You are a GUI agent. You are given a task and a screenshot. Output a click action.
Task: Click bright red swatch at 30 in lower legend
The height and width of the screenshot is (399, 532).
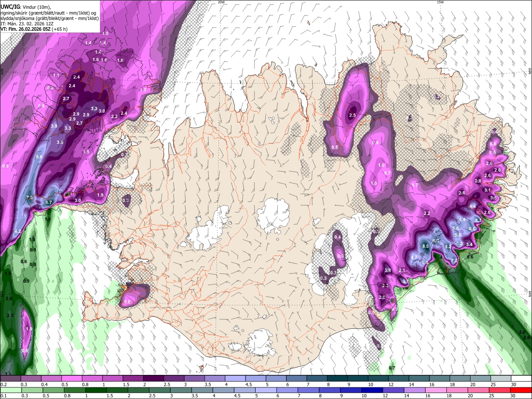[521, 390]
